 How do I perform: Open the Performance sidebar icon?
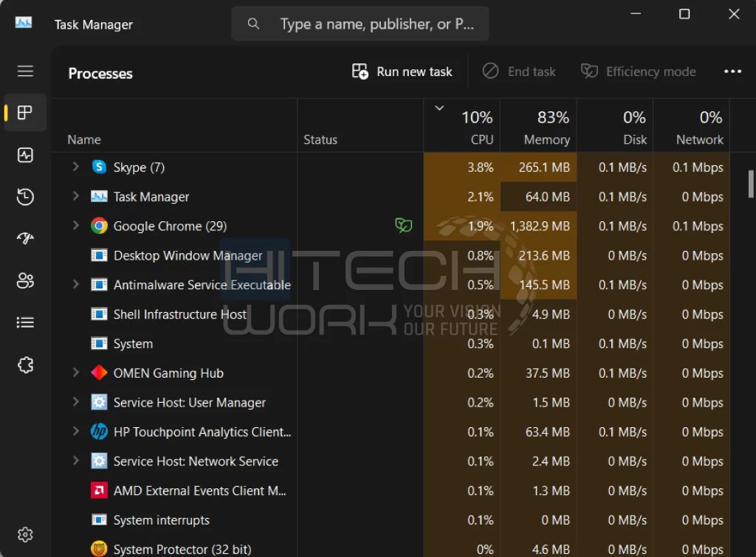[25, 155]
